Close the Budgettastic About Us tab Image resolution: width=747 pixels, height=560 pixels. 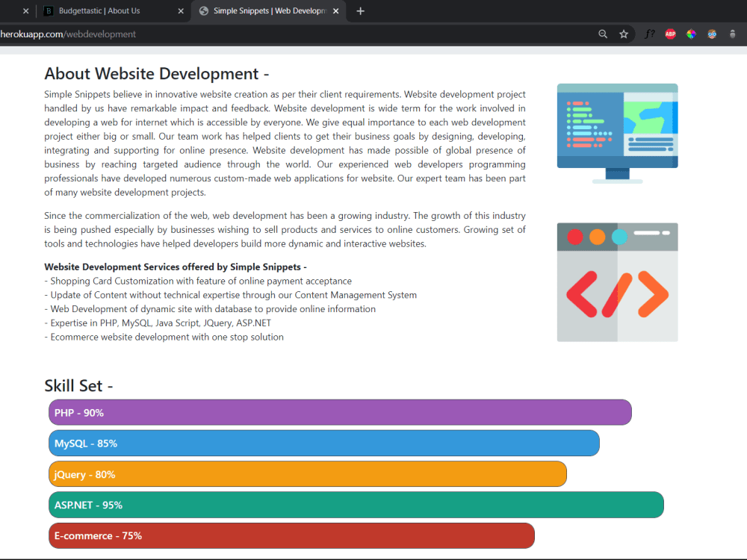181,11
